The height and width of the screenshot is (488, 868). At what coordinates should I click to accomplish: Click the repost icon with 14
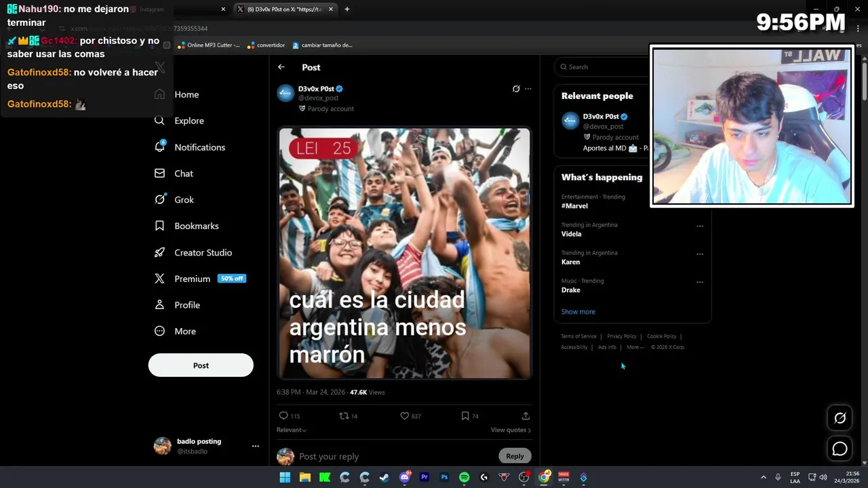349,415
